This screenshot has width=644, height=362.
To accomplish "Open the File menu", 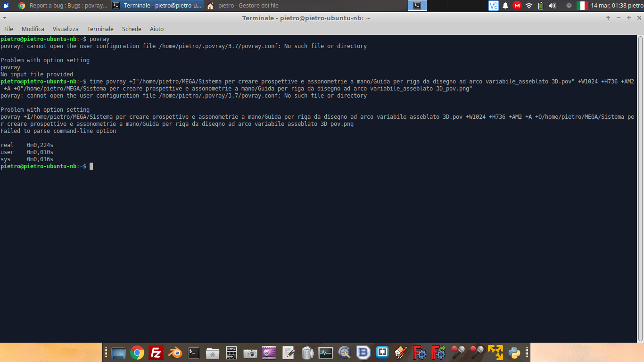I will (8, 29).
